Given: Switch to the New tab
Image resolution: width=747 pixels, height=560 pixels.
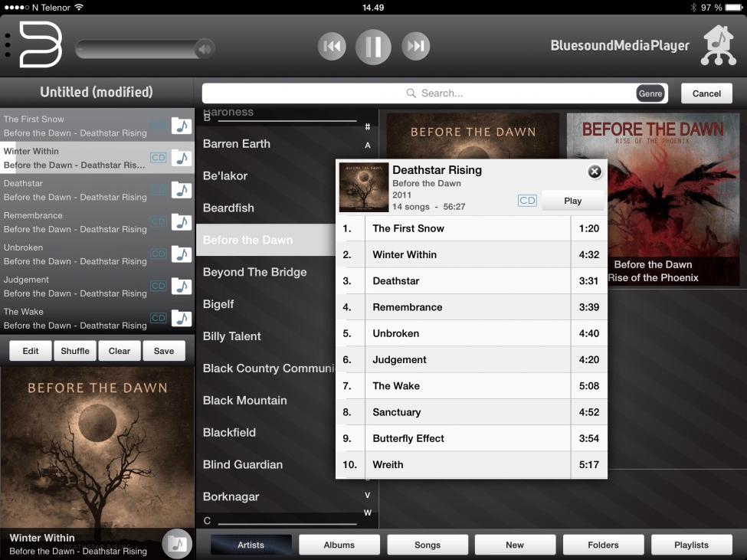Looking at the screenshot, I should (x=515, y=545).
